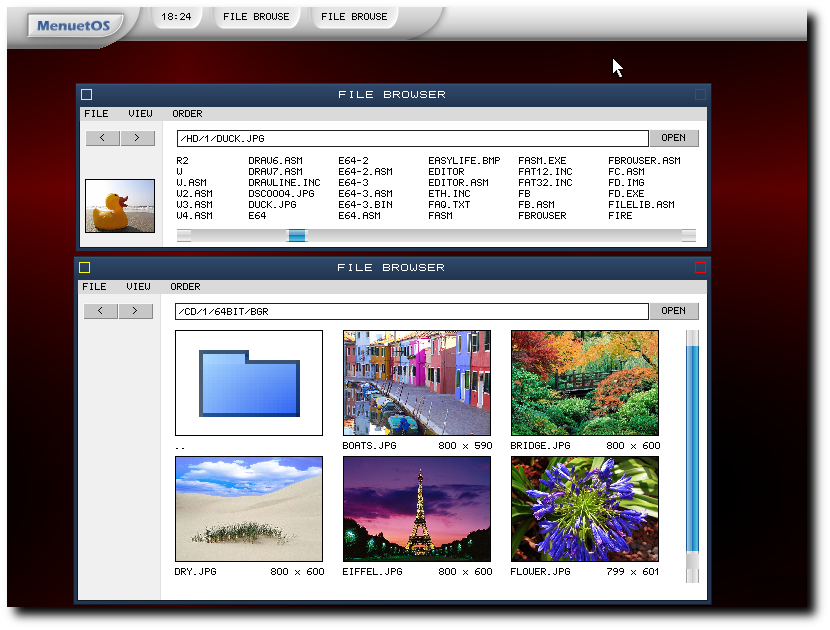The height and width of the screenshot is (630, 830).
Task: Select the FASM.EXE file
Action: 543,160
